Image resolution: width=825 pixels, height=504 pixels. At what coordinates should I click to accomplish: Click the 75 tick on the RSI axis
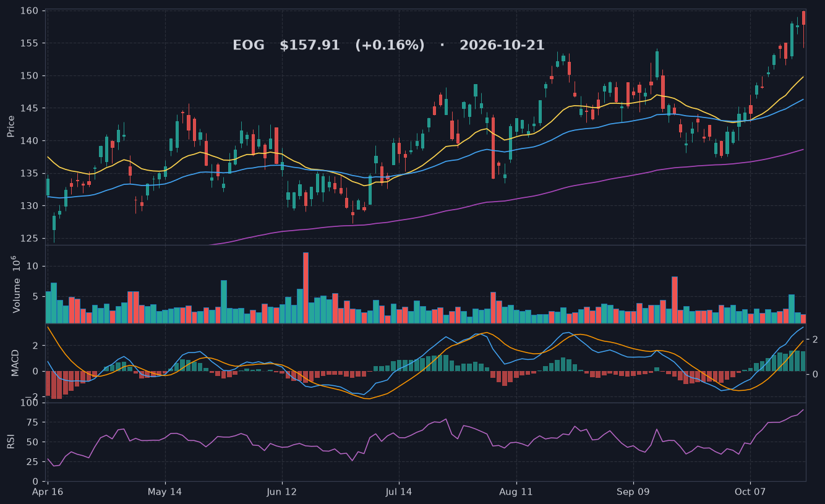33,423
